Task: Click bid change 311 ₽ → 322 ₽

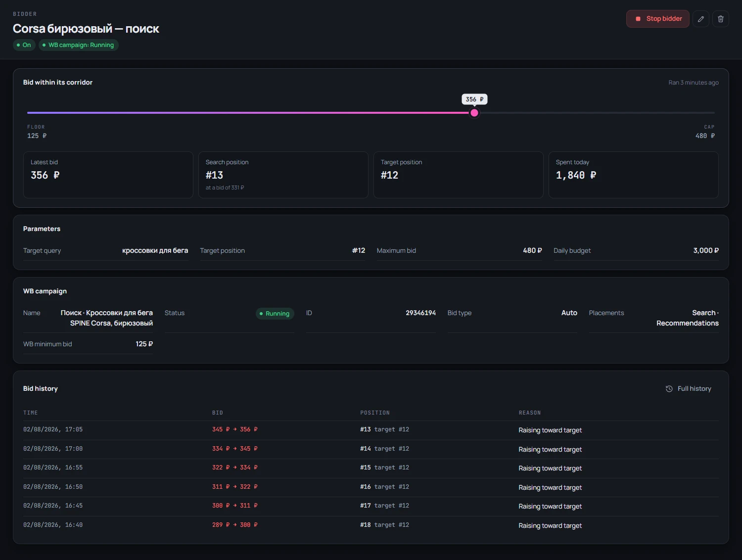Action: tap(235, 487)
